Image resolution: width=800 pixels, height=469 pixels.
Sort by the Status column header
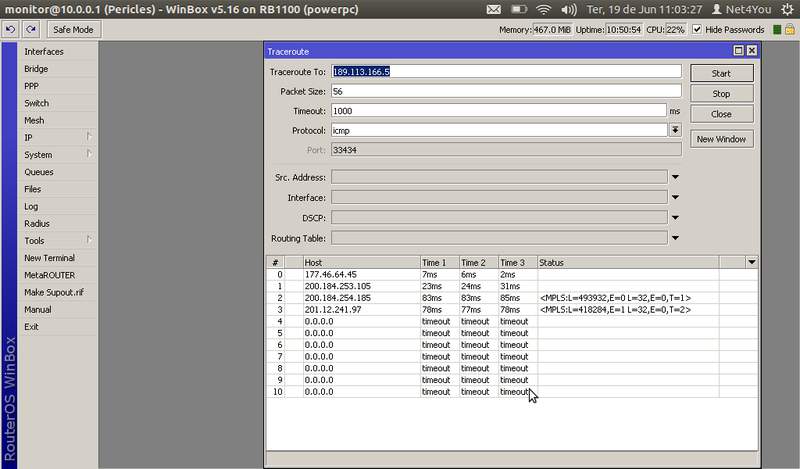point(628,262)
